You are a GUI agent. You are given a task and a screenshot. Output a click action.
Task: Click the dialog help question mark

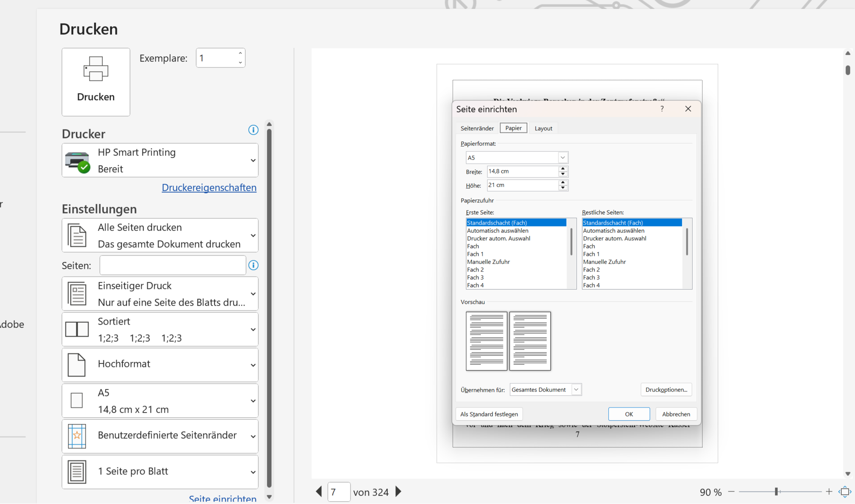click(662, 109)
